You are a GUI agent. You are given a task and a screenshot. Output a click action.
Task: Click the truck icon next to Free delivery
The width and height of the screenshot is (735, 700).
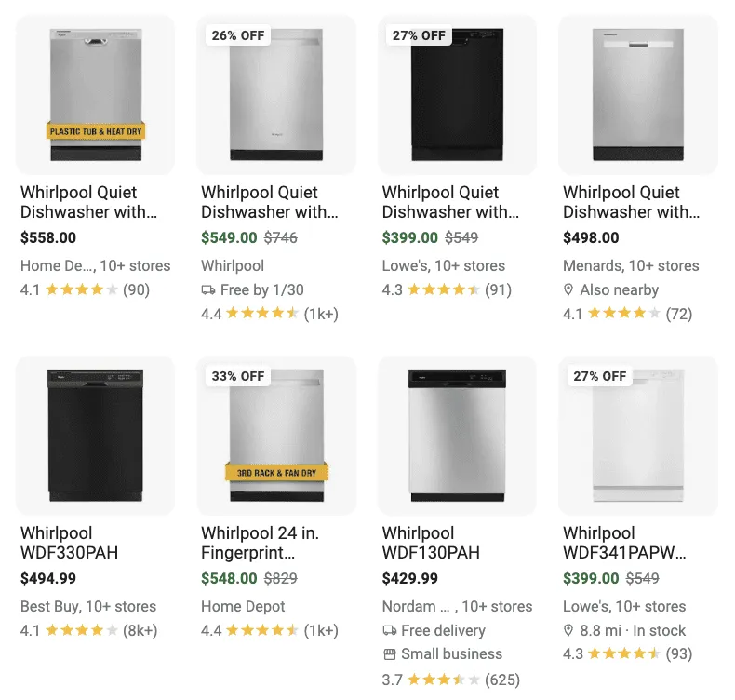pyautogui.click(x=390, y=630)
